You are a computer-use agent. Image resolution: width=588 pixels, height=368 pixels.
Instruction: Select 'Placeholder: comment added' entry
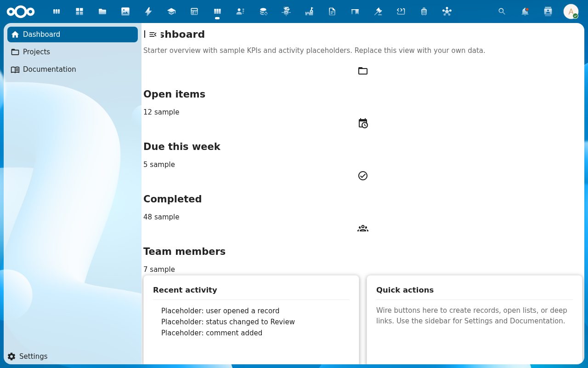click(212, 333)
